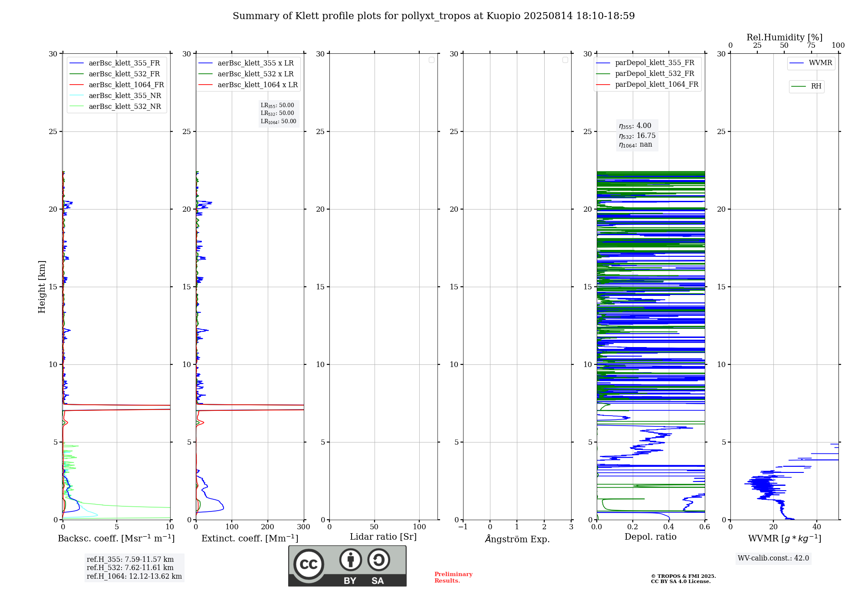Click the η532: 16.75 annotation
This screenshot has width=868, height=590.
[637, 136]
